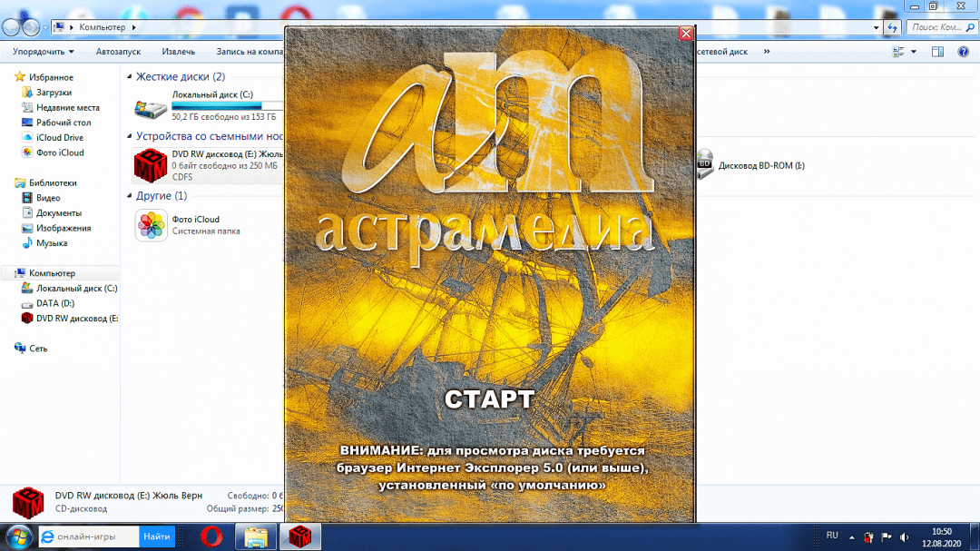This screenshot has height=551, width=980.
Task: Click Компьютер in the address bar breadcrumb
Action: pyautogui.click(x=102, y=27)
